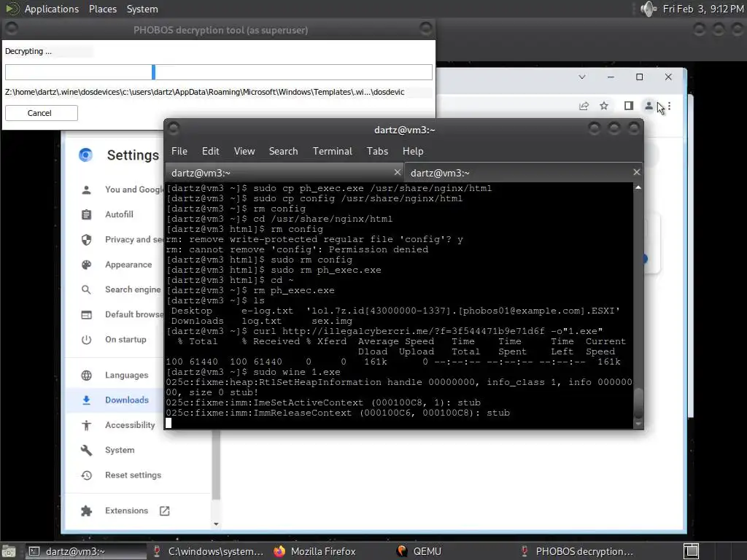Toggle Chrome side panel icon
Screen dimensions: 747x560
point(629,106)
